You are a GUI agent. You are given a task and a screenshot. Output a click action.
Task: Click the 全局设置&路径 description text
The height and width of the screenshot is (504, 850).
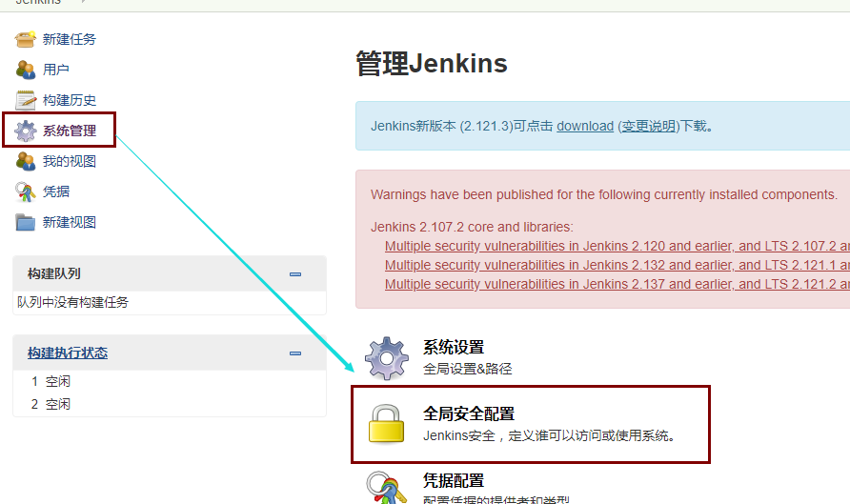tap(467, 369)
